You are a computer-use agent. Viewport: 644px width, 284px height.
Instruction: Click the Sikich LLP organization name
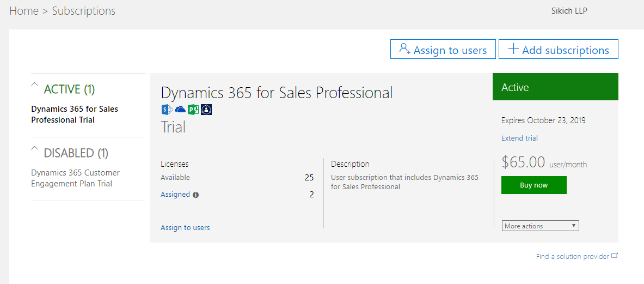pyautogui.click(x=569, y=11)
